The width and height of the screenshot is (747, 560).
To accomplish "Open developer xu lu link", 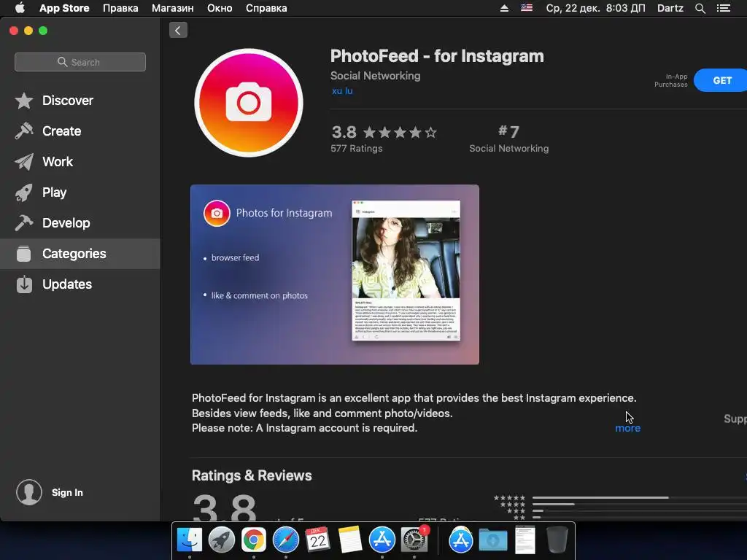I will pos(342,91).
